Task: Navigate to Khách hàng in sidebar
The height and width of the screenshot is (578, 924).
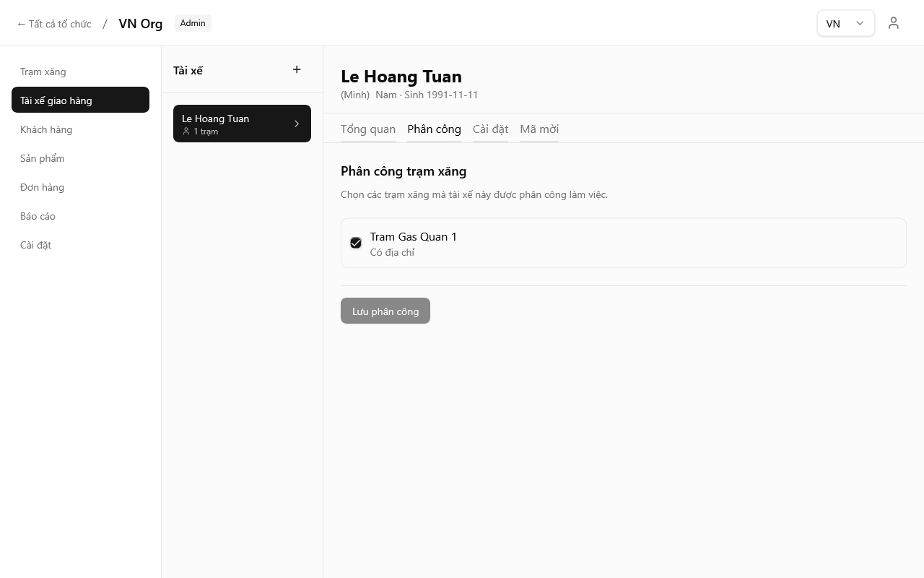Action: point(46,129)
